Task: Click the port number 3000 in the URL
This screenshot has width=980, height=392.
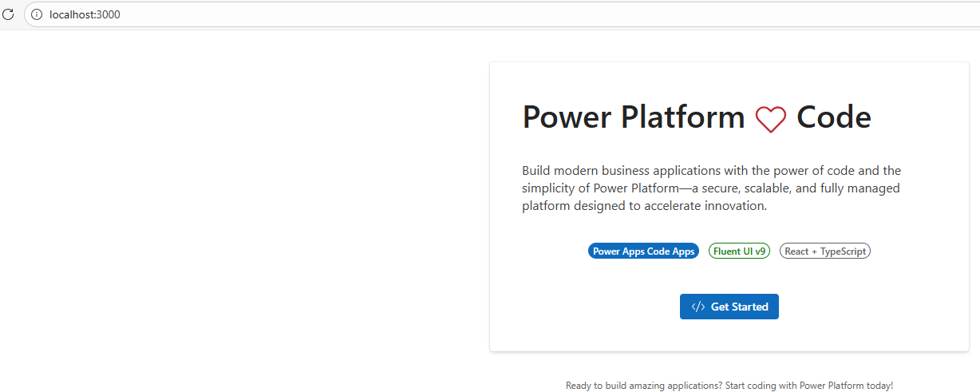Action: click(108, 14)
